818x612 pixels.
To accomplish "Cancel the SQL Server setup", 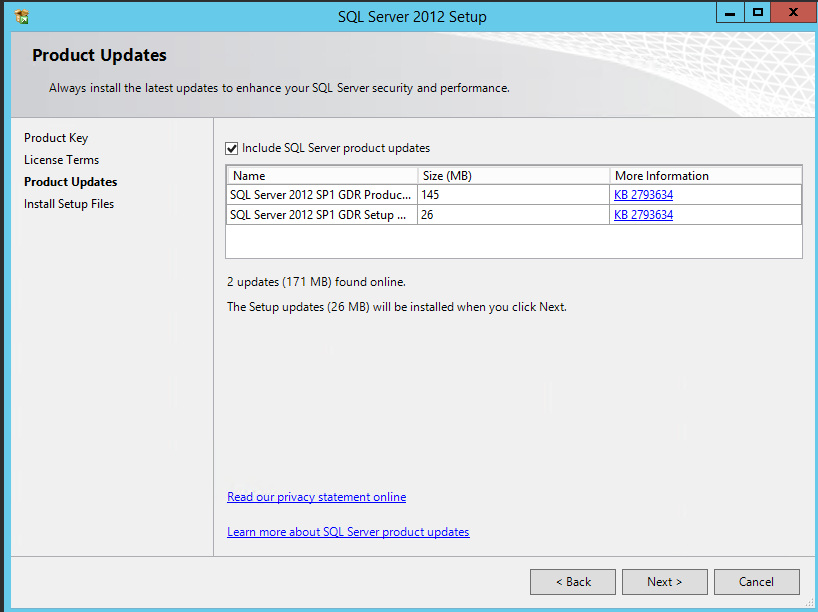I will (756, 582).
